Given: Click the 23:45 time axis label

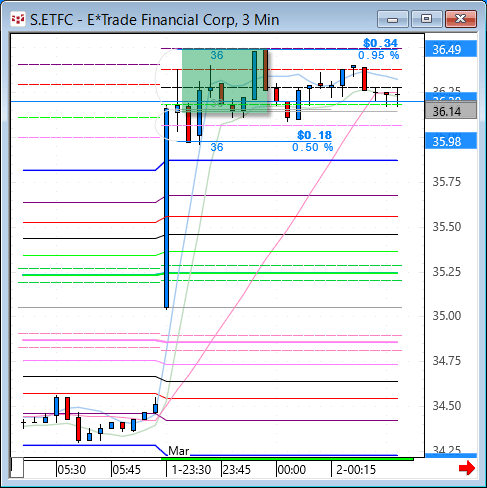Looking at the screenshot, I should tap(236, 470).
